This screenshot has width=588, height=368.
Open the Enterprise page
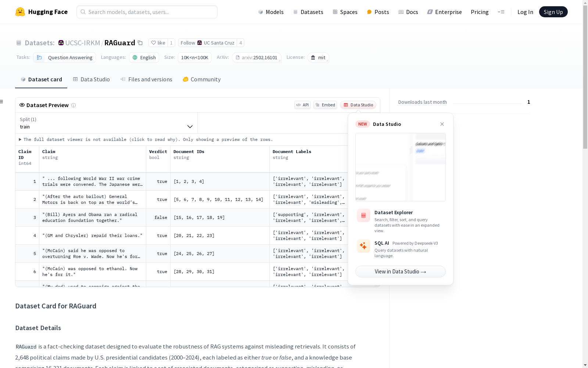(x=445, y=12)
